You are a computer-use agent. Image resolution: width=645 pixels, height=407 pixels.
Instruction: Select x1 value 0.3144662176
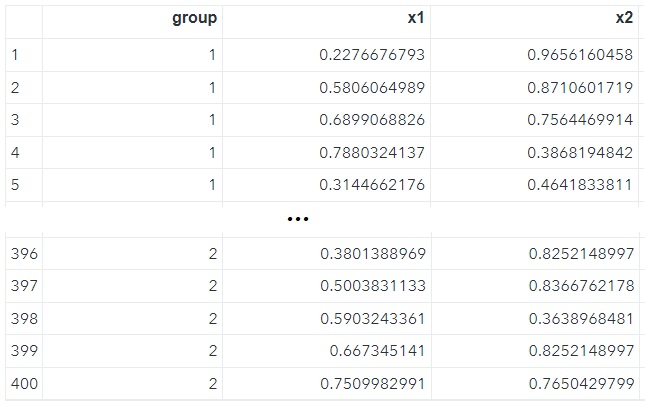click(373, 185)
